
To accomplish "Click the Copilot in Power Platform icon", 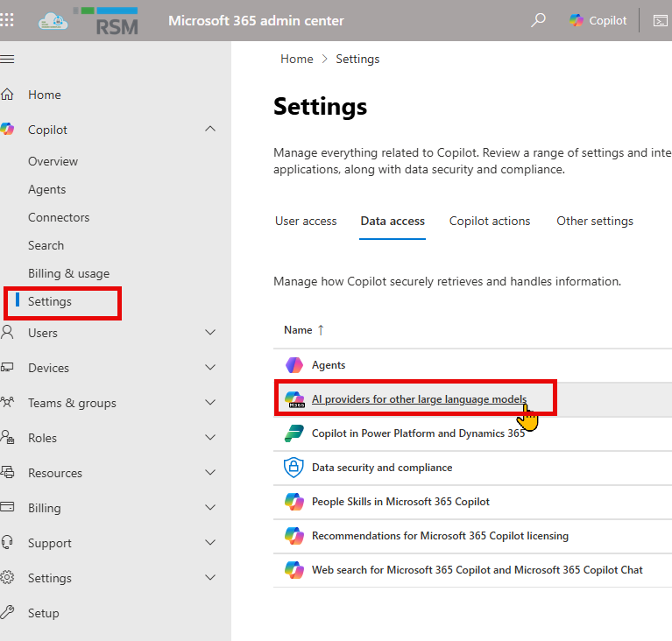I will [x=294, y=433].
